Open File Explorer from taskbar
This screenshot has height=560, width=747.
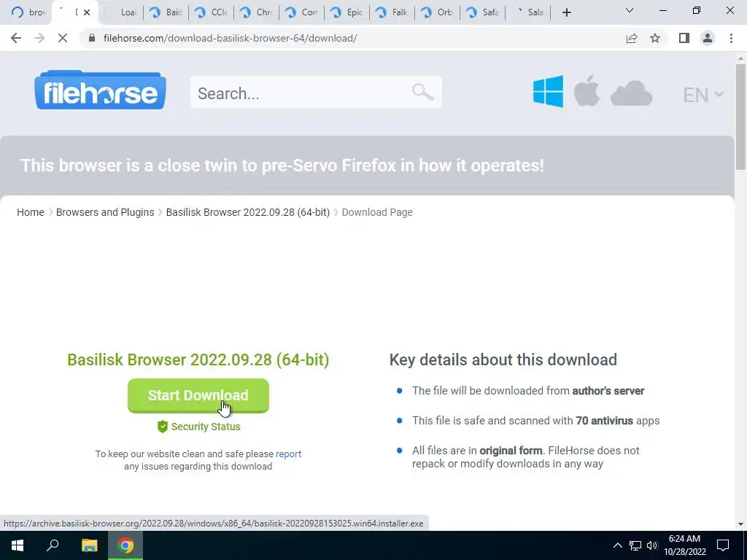pos(89,545)
